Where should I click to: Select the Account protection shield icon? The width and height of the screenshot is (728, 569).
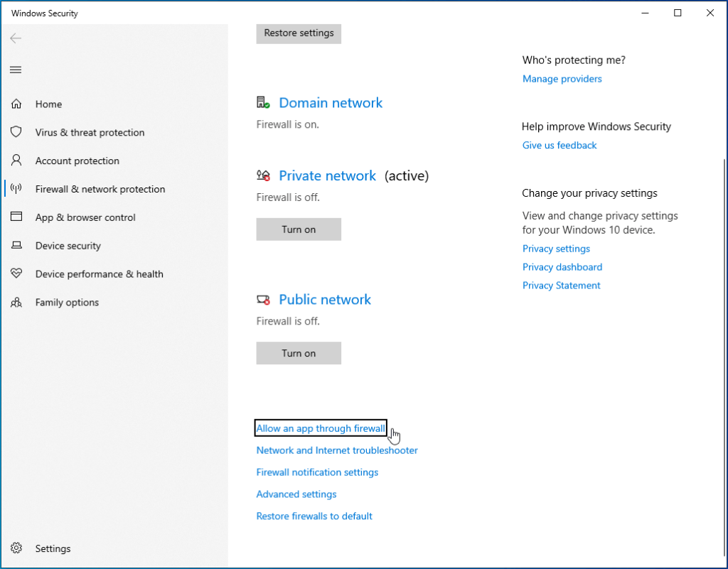click(16, 161)
